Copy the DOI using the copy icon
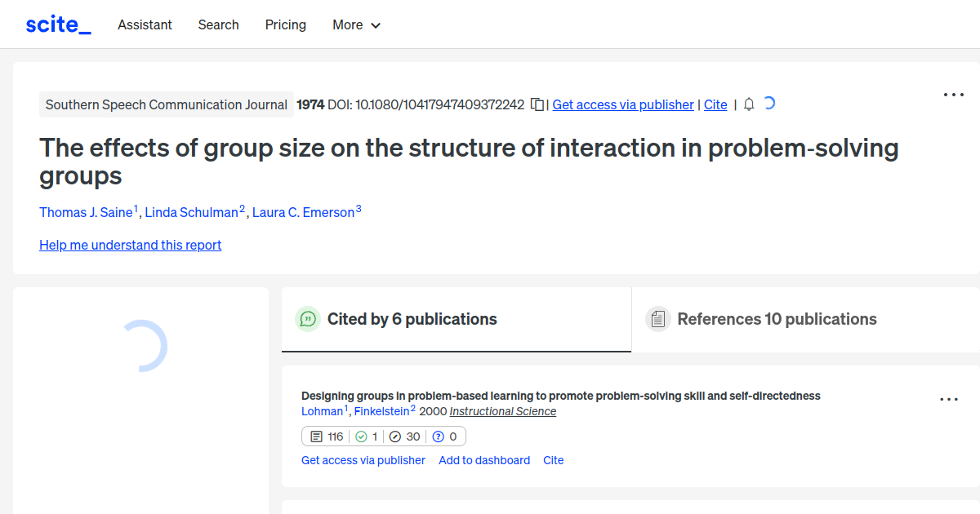Image resolution: width=980 pixels, height=514 pixels. [537, 104]
